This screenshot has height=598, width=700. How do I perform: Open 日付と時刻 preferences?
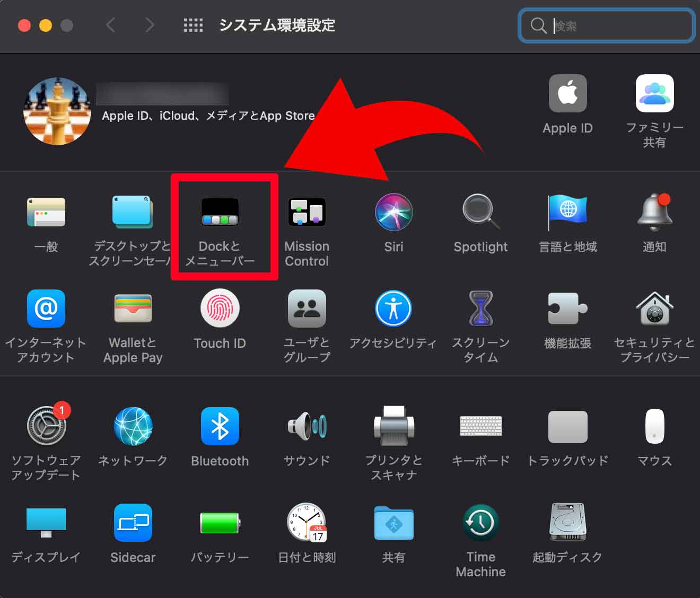coord(307,523)
